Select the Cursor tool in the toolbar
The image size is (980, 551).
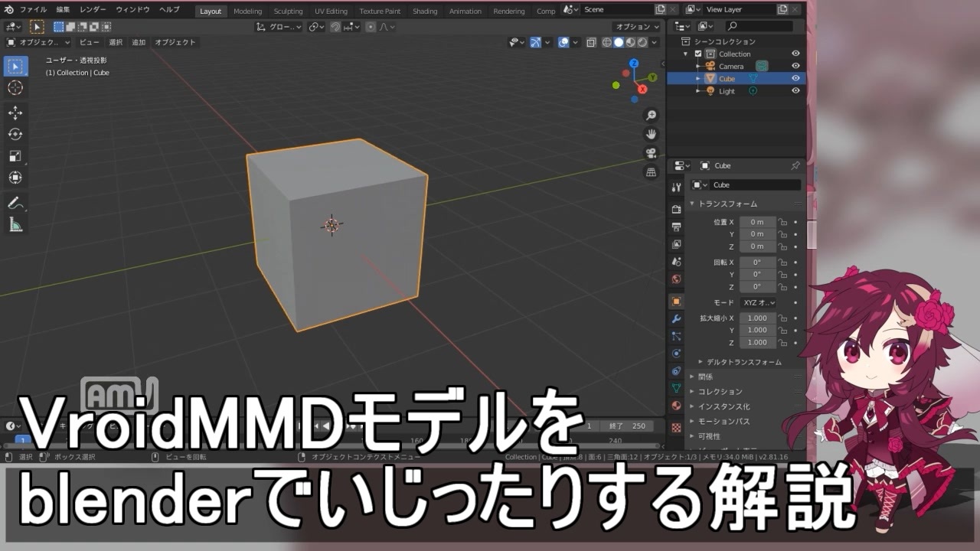(x=15, y=88)
